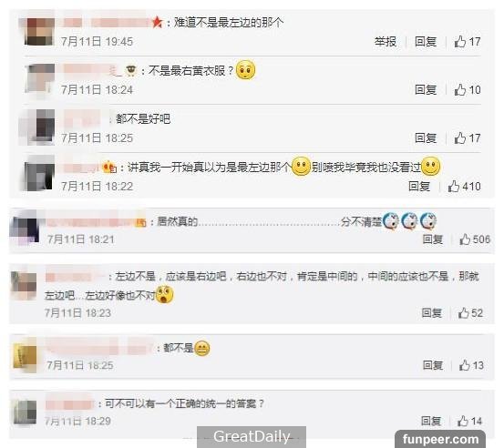This screenshot has width=504, height=448.
Task: Open the gold avatar of the 都不是 commenter
Action: tap(25, 355)
